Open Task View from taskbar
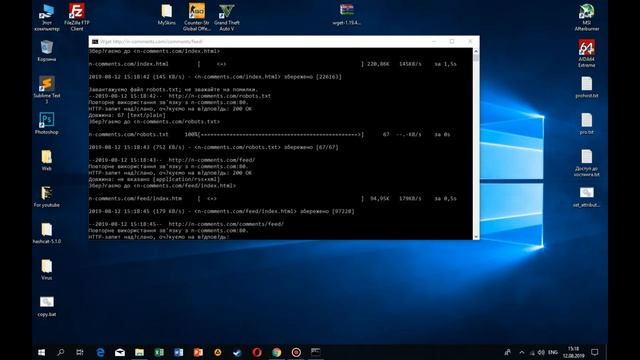This screenshot has height=360, width=640. pos(80,352)
